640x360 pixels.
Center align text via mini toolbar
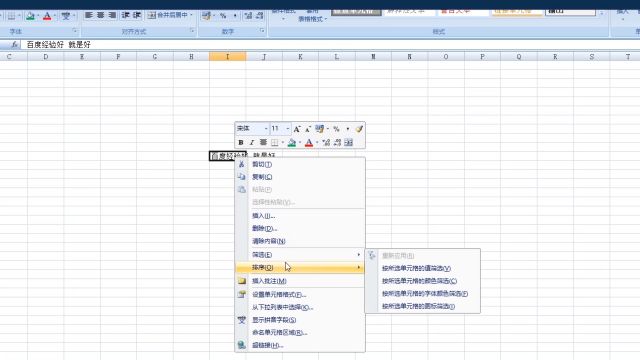point(263,142)
